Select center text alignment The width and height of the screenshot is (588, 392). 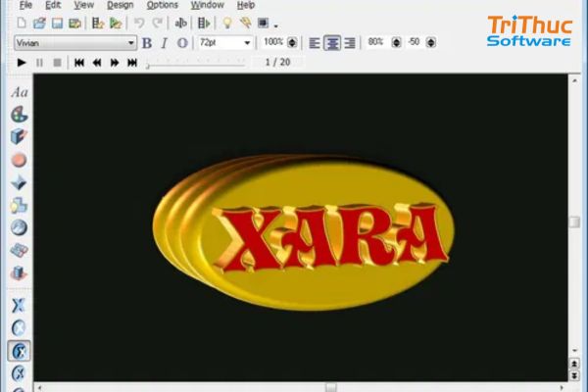332,43
